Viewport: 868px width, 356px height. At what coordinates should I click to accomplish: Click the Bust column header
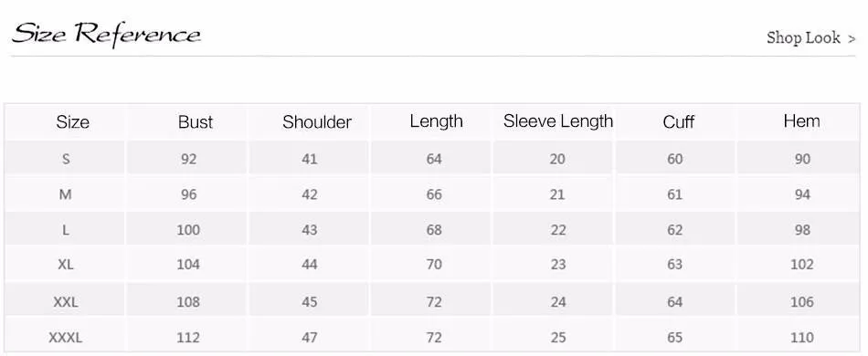coord(196,121)
